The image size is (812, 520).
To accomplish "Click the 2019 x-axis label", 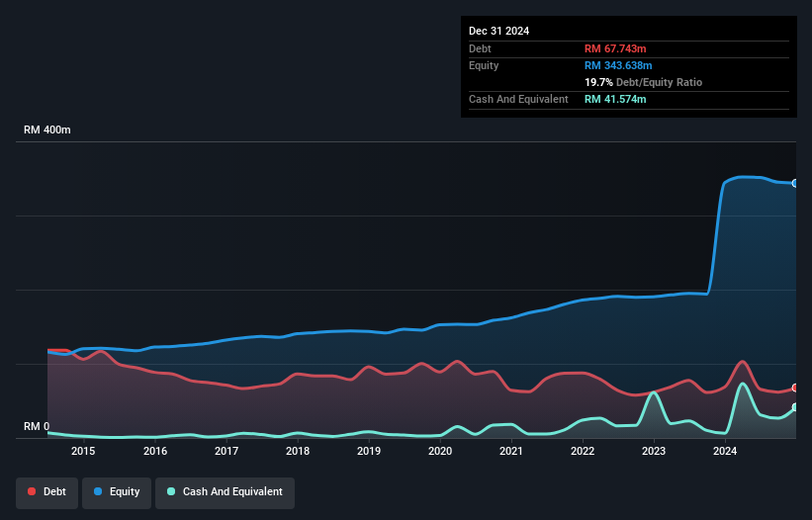I will pos(369,451).
